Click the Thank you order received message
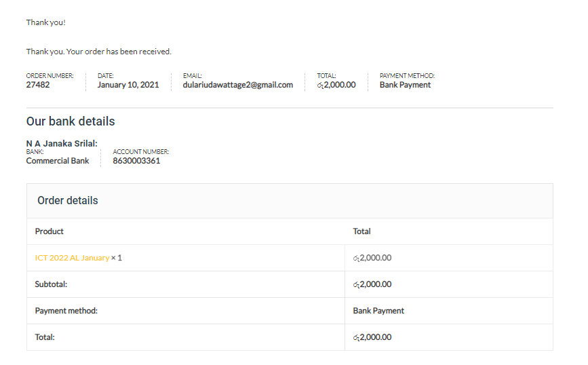 pyautogui.click(x=98, y=52)
